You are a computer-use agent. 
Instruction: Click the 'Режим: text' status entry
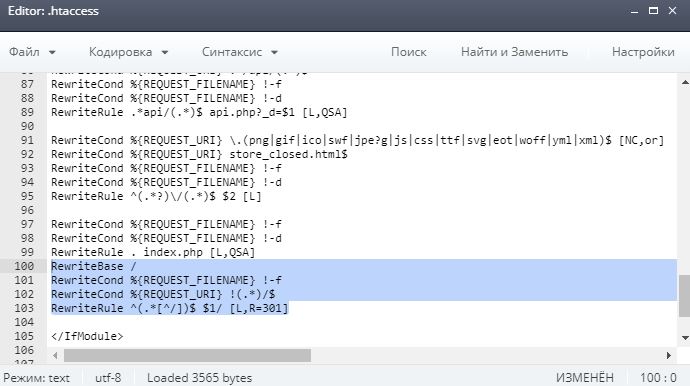(x=37, y=378)
